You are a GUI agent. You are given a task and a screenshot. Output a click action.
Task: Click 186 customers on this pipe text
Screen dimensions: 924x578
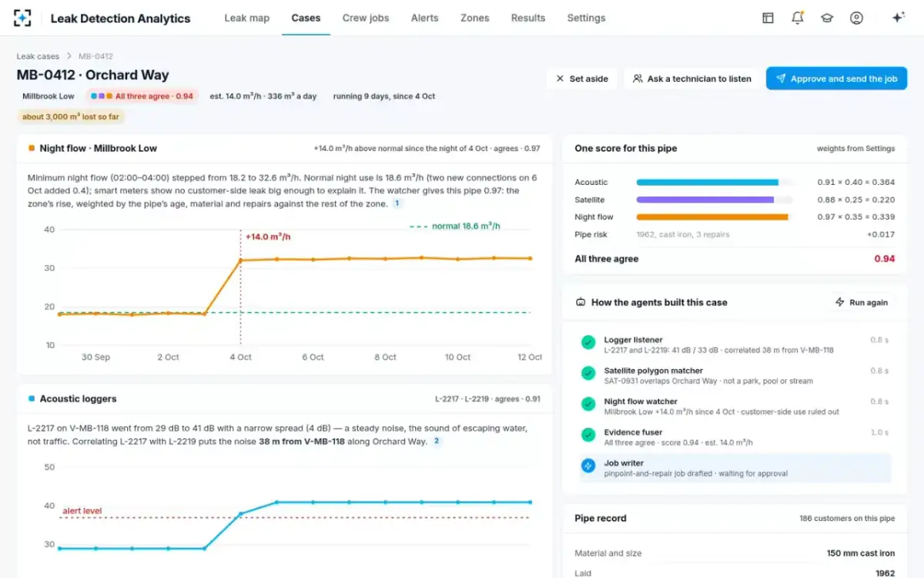tap(847, 519)
